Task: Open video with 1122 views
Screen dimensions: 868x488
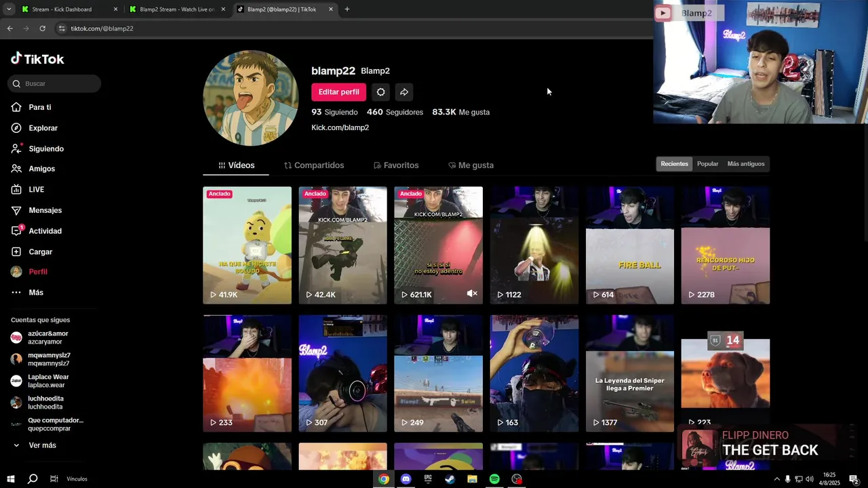Action: pyautogui.click(x=534, y=245)
